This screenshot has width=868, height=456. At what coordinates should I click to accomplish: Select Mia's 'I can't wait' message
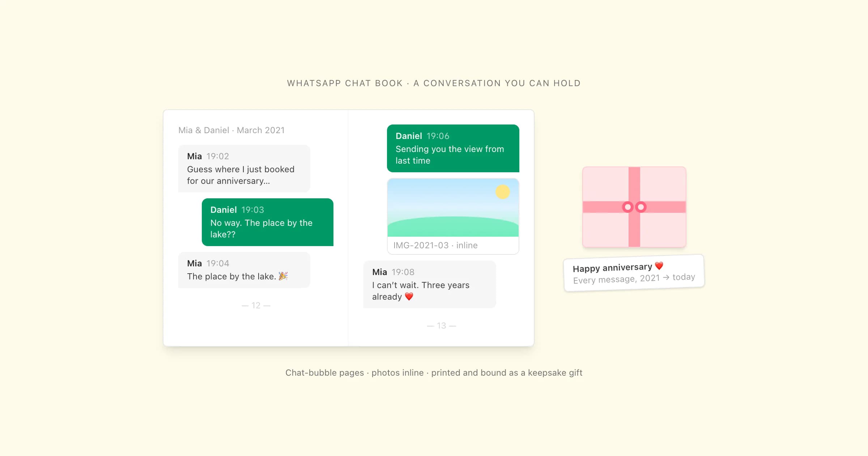430,284
